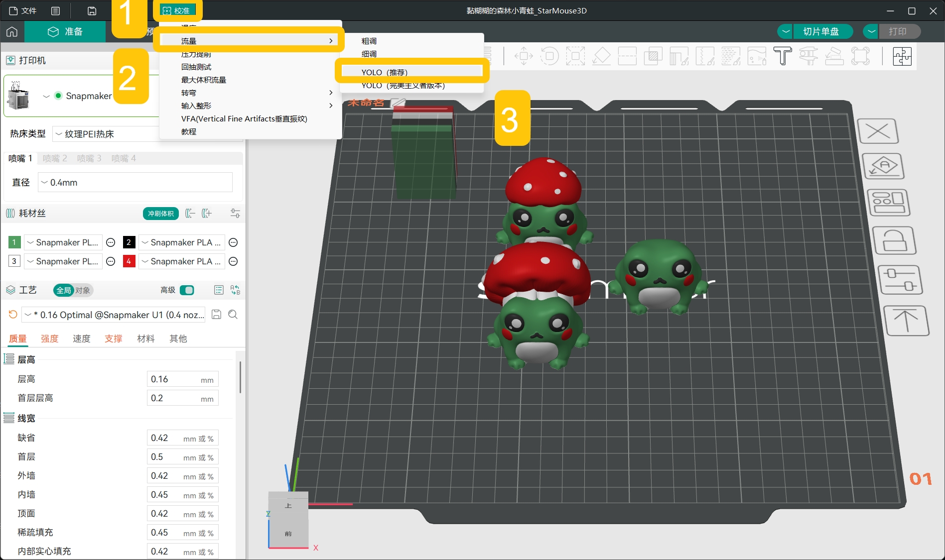Click the lock plate icon
The height and width of the screenshot is (560, 945).
pos(895,241)
